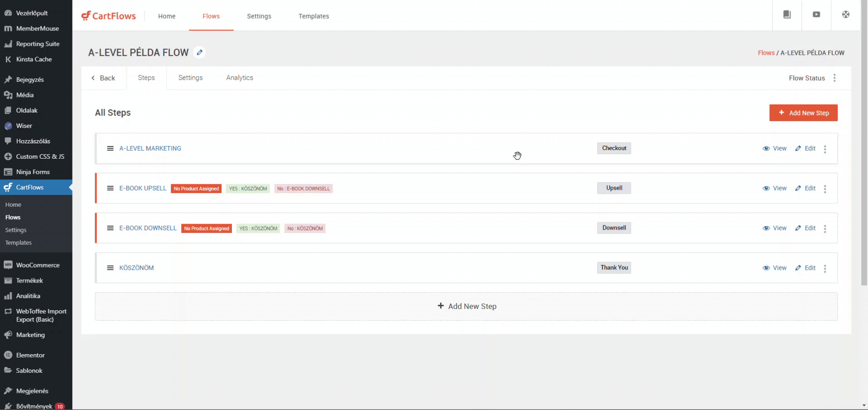The width and height of the screenshot is (868, 410).
Task: Click the Downsell step type badge
Action: [x=614, y=228]
